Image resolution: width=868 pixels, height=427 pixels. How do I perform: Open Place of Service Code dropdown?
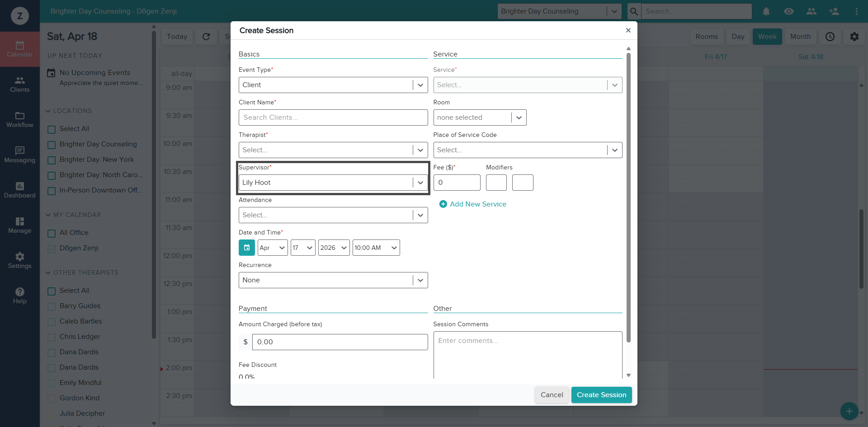tap(528, 150)
